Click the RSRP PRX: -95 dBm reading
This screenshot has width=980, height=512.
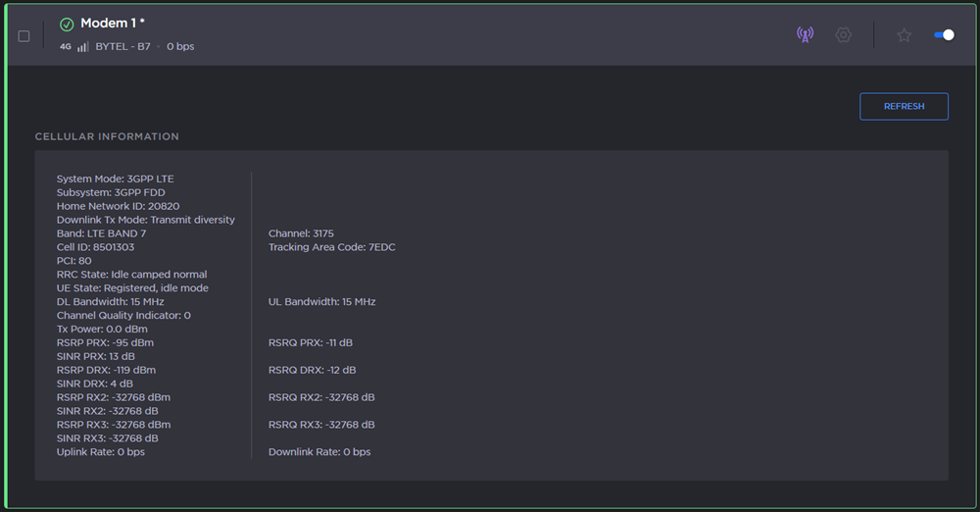105,342
